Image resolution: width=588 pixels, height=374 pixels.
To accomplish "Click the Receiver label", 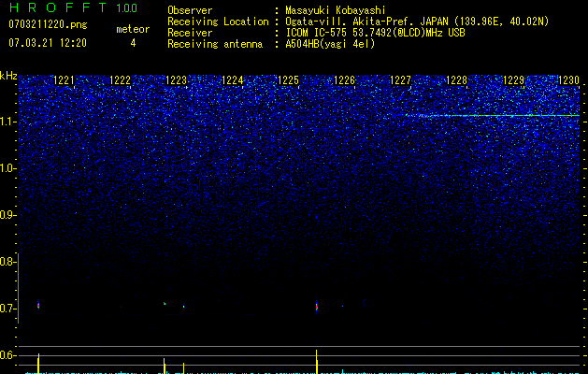I will [190, 33].
